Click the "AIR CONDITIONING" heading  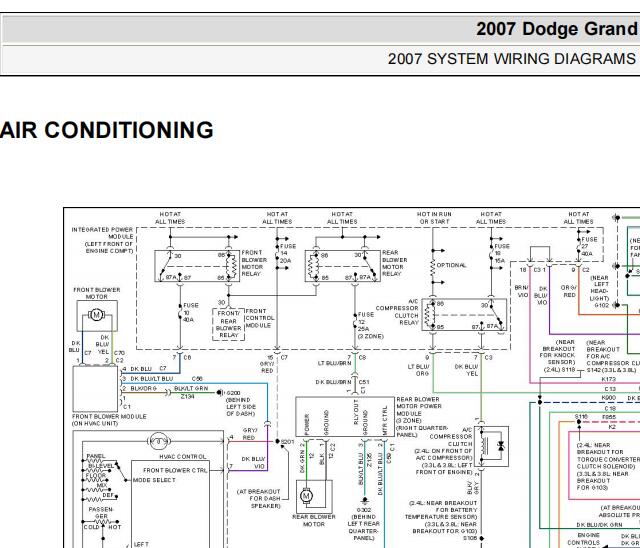coord(107,130)
